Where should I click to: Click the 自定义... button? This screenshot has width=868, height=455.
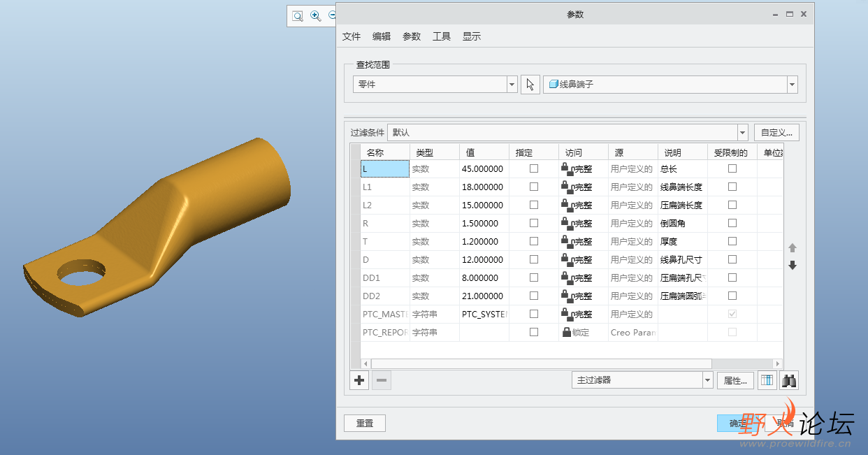tap(776, 133)
